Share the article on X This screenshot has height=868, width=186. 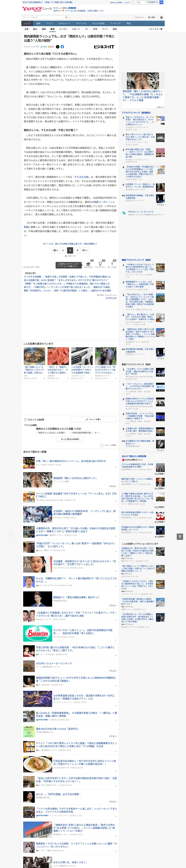(x=57, y=47)
